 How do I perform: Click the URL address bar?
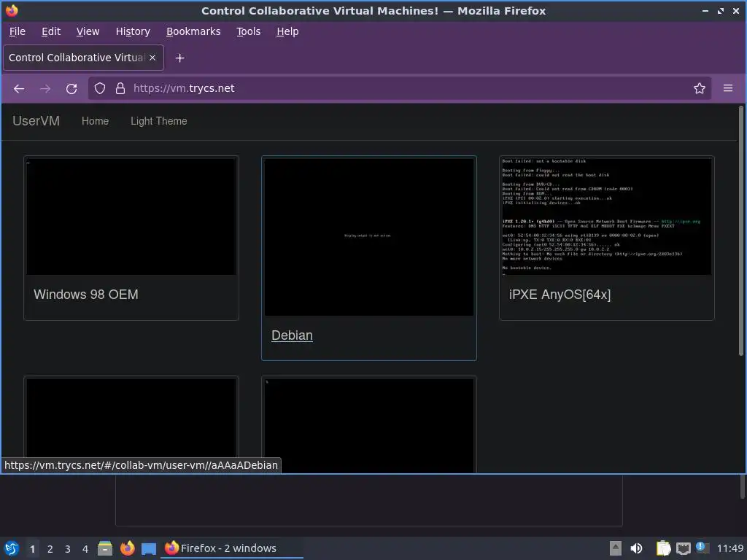(x=399, y=88)
